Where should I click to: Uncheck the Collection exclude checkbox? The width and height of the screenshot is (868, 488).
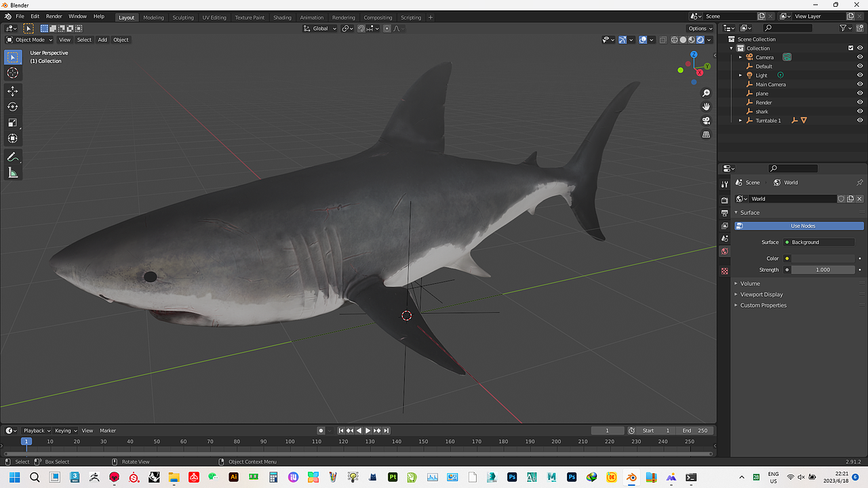(851, 48)
